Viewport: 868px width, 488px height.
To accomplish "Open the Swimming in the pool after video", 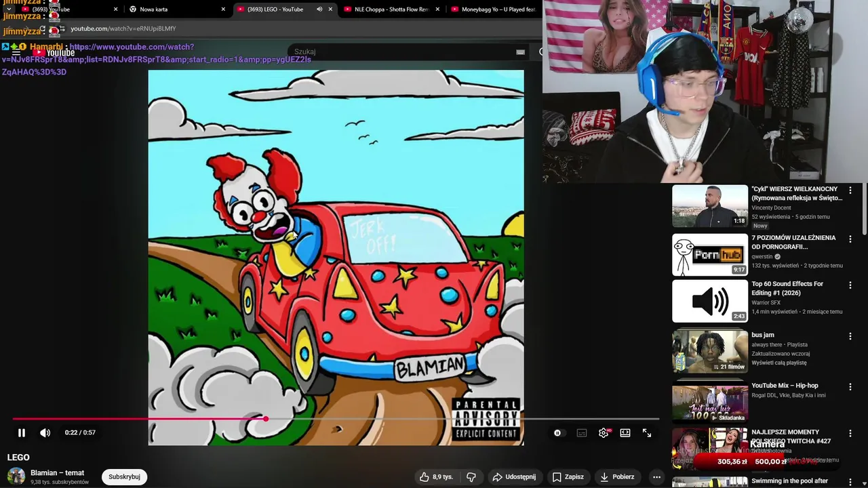I will 789,481.
